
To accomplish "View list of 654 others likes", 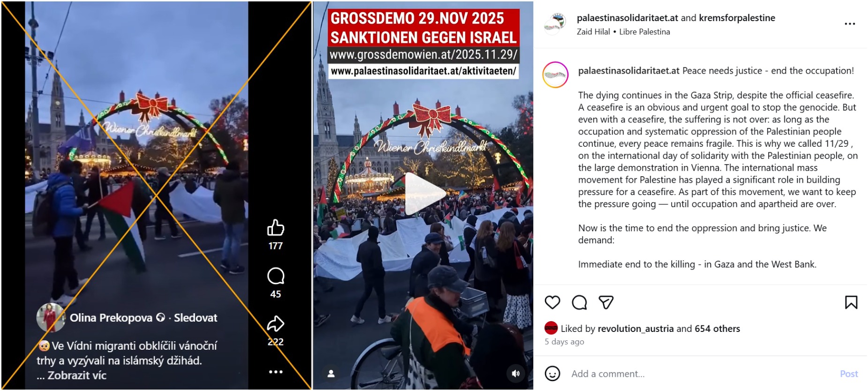I will coord(717,329).
